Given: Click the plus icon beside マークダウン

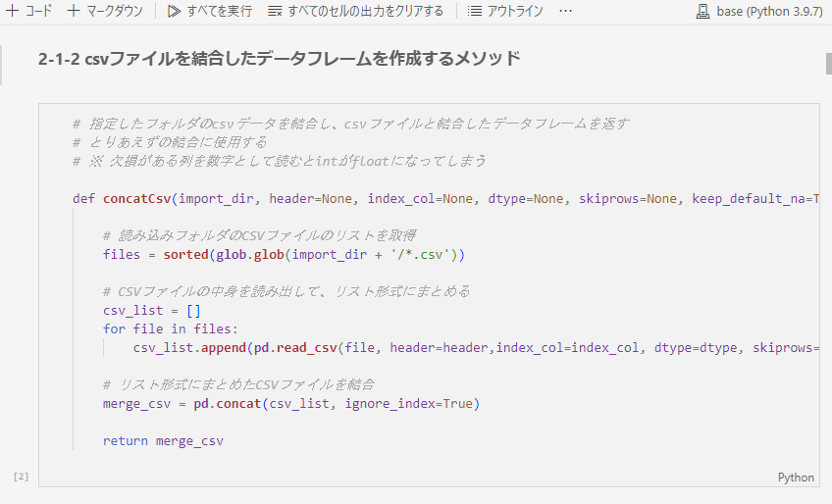Looking at the screenshot, I should pos(74,11).
